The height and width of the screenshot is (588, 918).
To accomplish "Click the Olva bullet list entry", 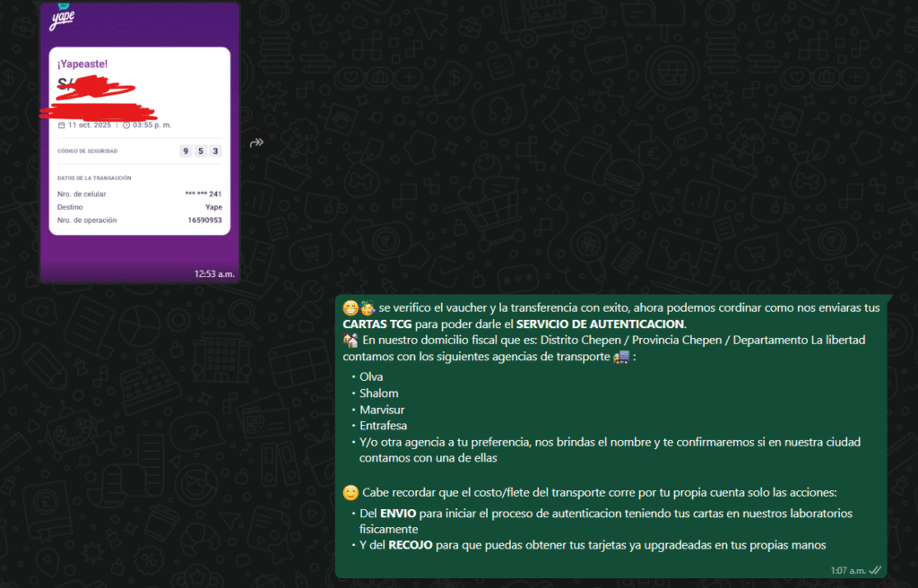I will coord(371,376).
